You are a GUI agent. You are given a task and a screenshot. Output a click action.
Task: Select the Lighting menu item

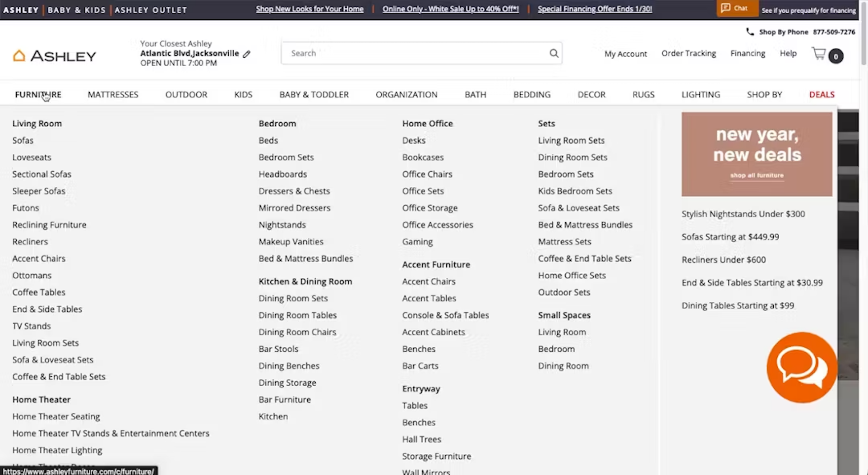click(700, 95)
